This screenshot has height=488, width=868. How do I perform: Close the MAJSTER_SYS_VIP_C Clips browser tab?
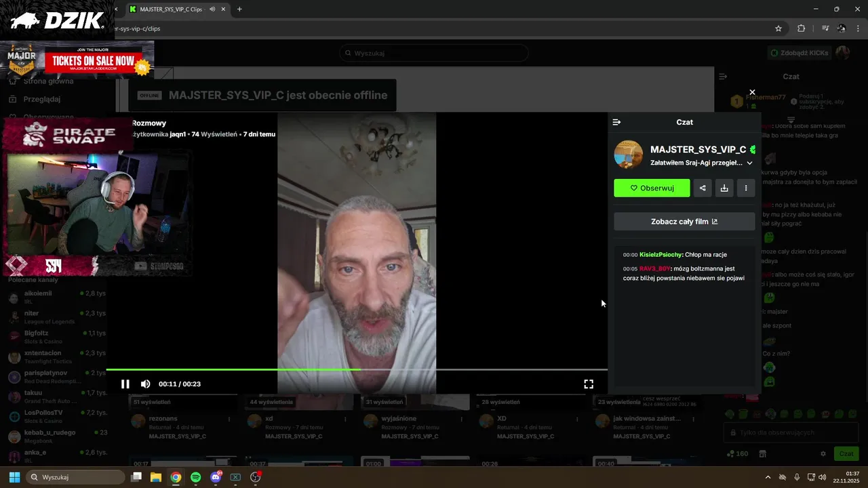pyautogui.click(x=224, y=9)
